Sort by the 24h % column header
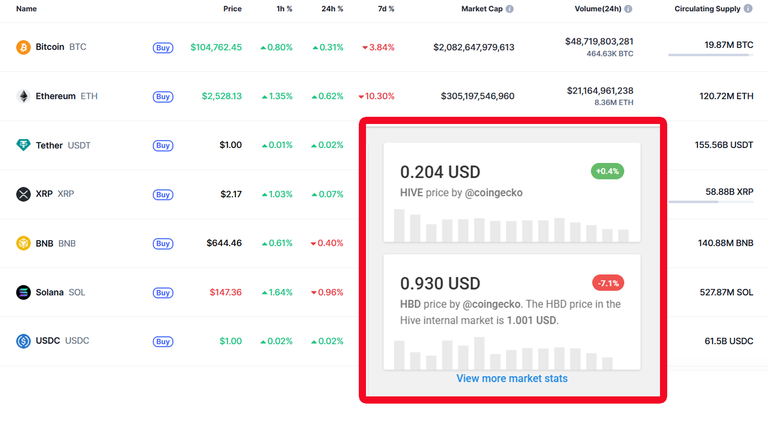The image size is (768, 432). [332, 9]
